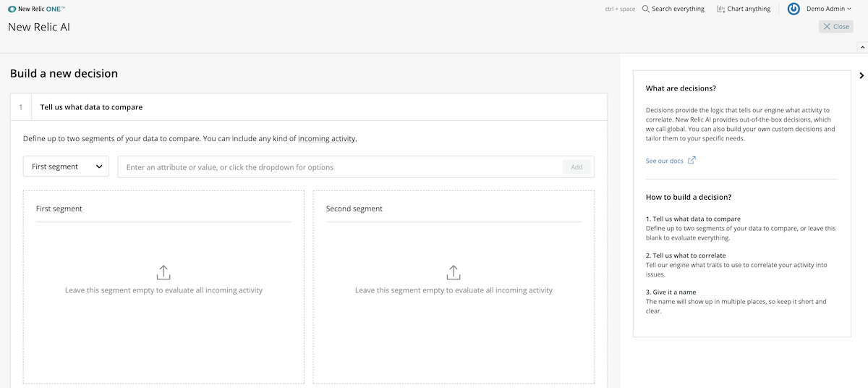Focus the attribute or value input field

[340, 166]
